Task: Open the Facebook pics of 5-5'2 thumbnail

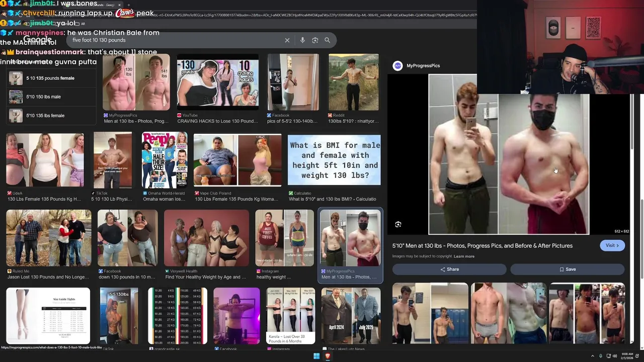Action: [293, 82]
